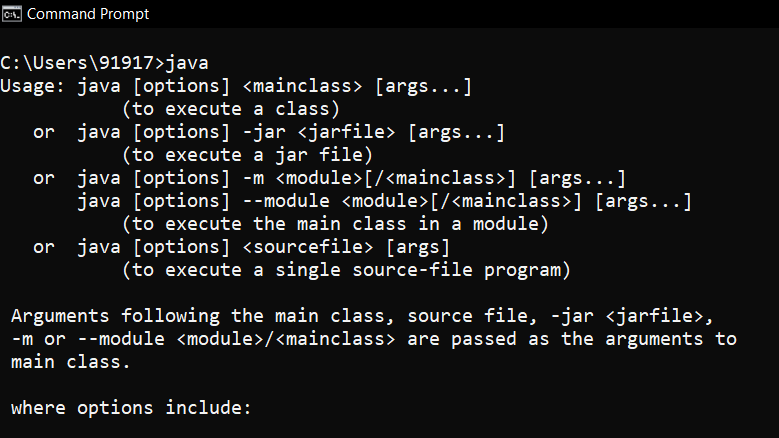
Task: Click the Command Prompt icon in title bar
Action: point(13,14)
